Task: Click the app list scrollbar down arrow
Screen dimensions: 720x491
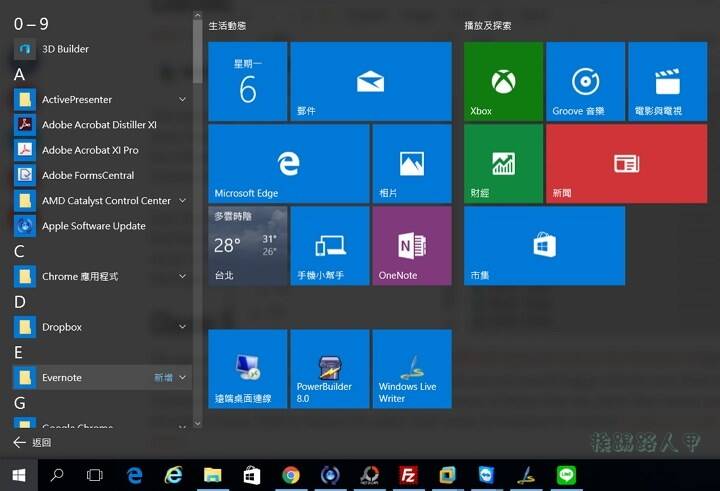Action: click(x=197, y=423)
